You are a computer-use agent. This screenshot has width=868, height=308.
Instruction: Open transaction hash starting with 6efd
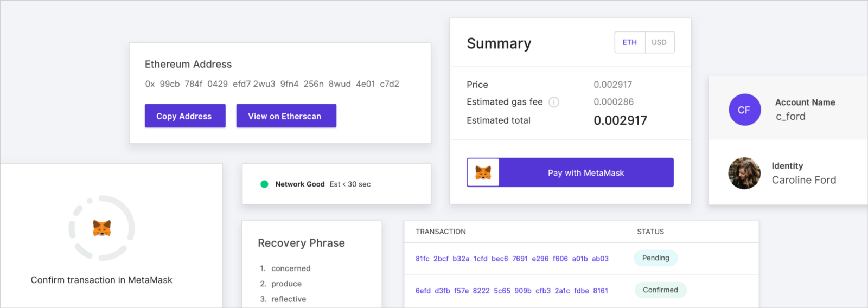click(x=512, y=291)
